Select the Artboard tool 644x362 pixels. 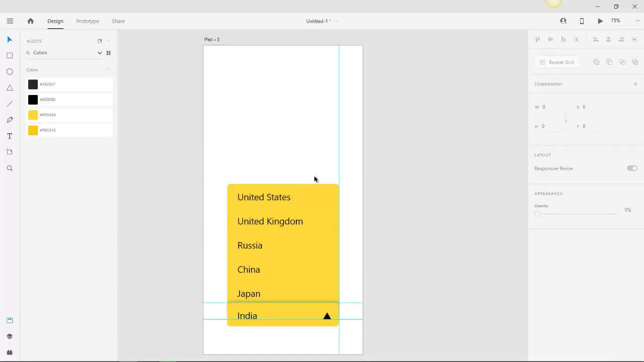pyautogui.click(x=10, y=152)
